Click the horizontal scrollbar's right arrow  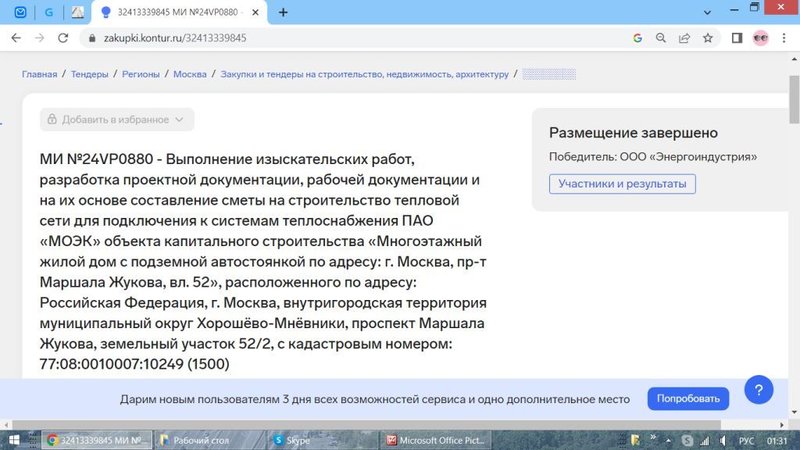782,424
